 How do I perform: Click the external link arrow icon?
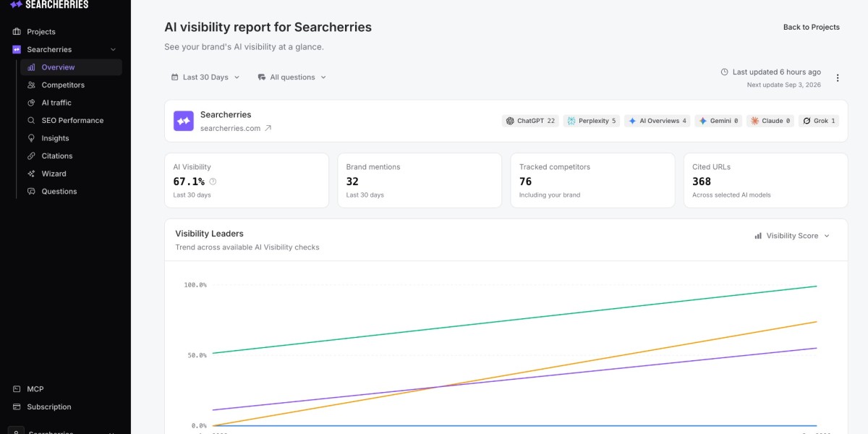[268, 128]
